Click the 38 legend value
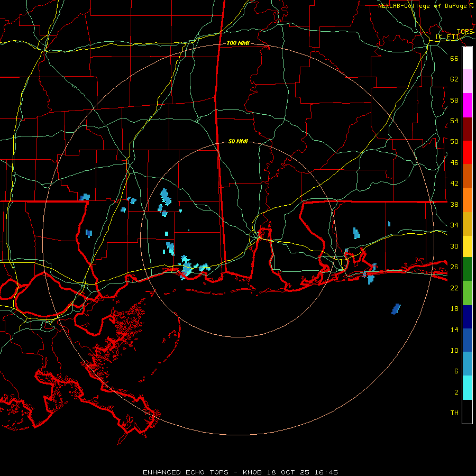The width and height of the screenshot is (476, 476). (x=454, y=204)
